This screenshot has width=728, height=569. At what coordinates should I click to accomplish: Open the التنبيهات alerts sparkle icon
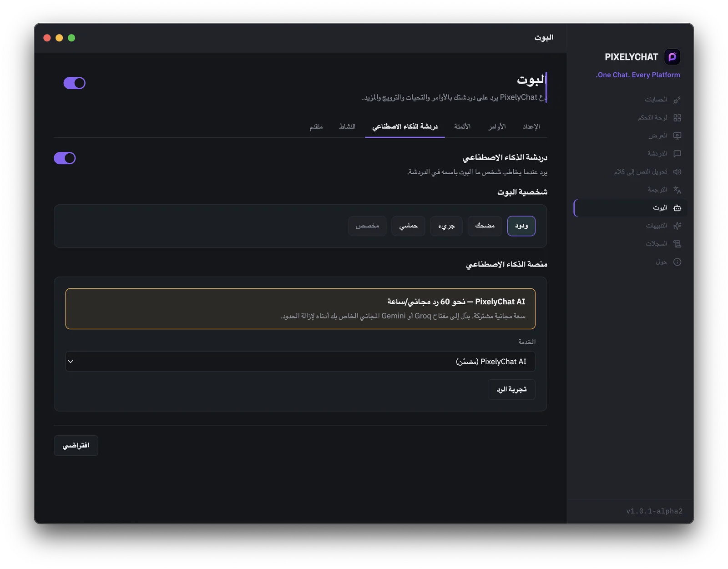coord(677,226)
